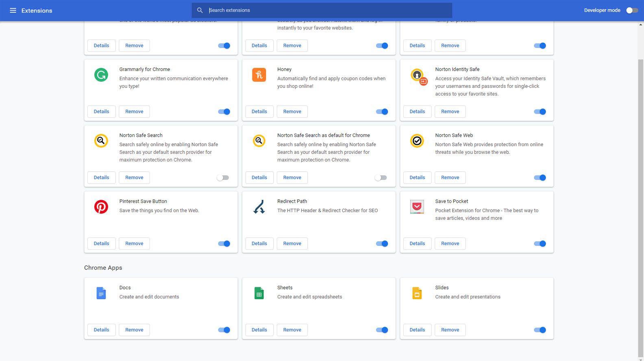The width and height of the screenshot is (644, 361).
Task: Click the Docs app icon
Action: 101,293
